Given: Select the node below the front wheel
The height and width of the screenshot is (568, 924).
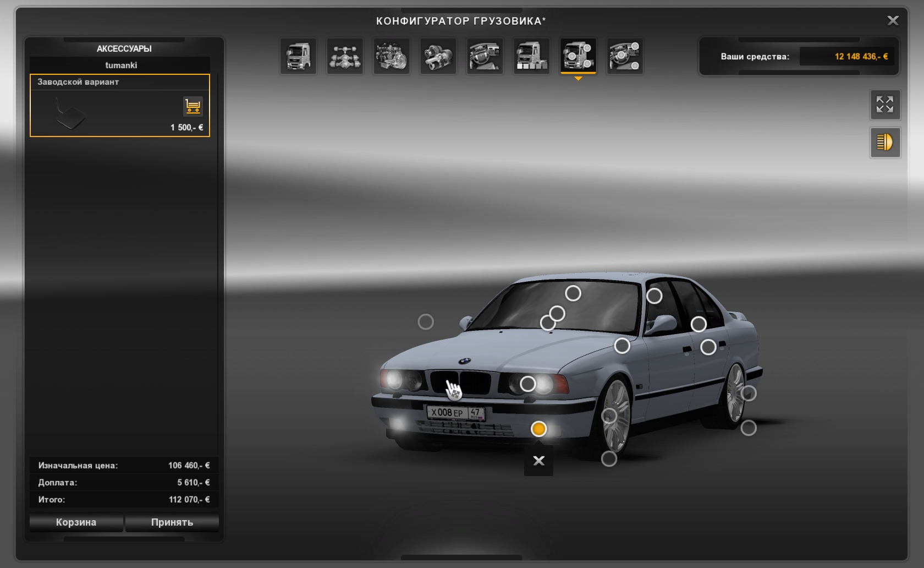Looking at the screenshot, I should tap(609, 458).
